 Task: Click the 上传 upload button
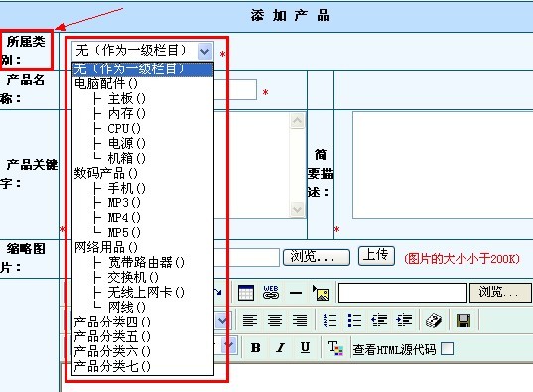(x=376, y=256)
